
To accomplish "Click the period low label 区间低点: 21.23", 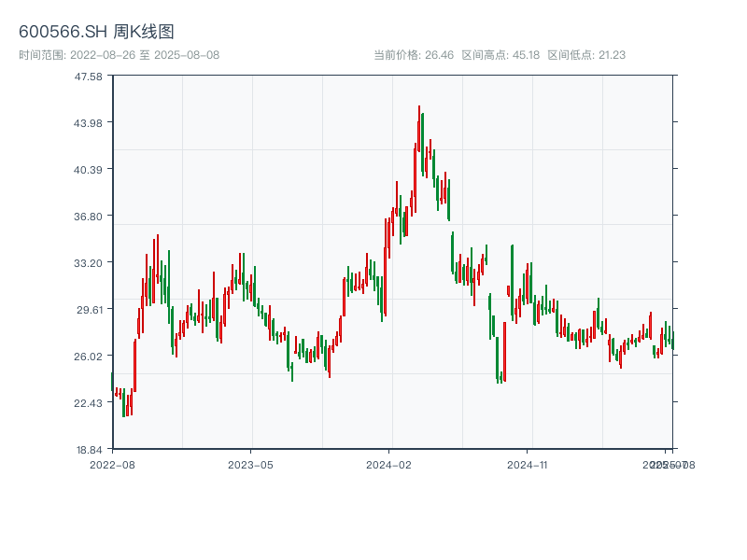I will pyautogui.click(x=586, y=55).
